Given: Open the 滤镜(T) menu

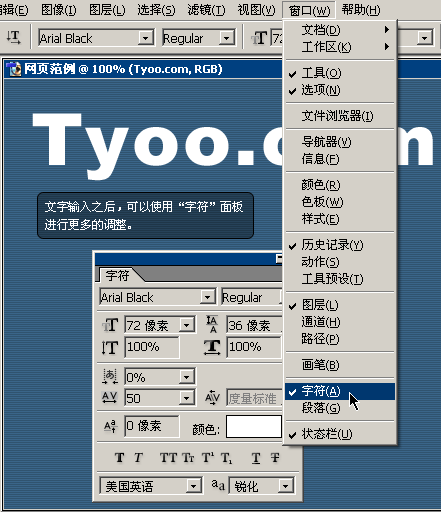Looking at the screenshot, I should pyautogui.click(x=206, y=10).
